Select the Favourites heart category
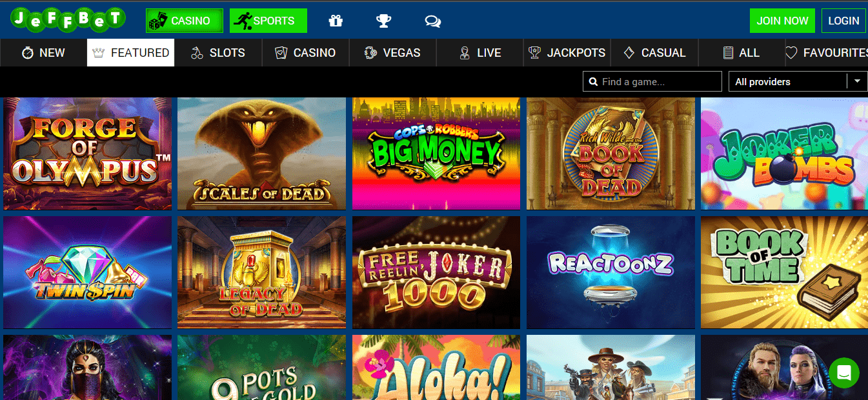Image resolution: width=868 pixels, height=400 pixels. tap(826, 53)
